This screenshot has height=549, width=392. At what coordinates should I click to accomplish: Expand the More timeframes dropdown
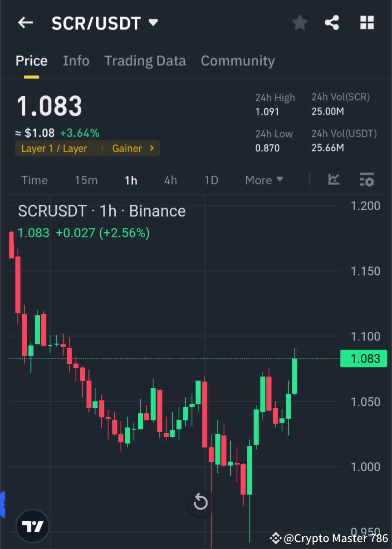[x=264, y=180]
